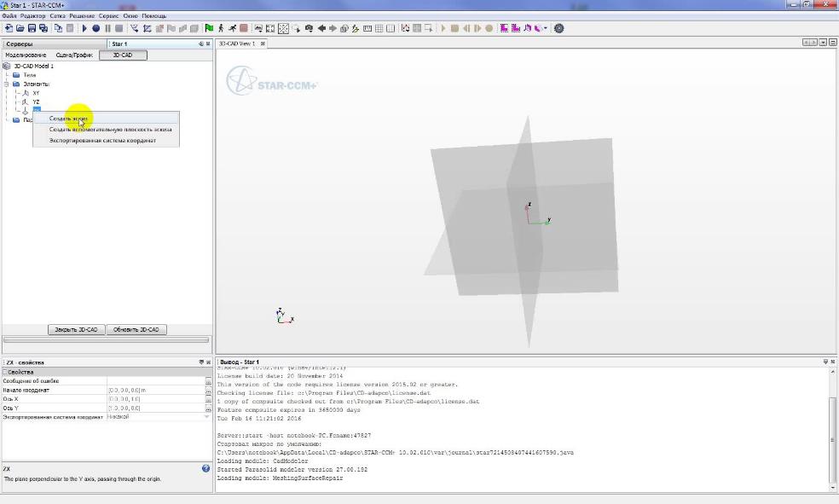
Task: Click the open folder Load simulation icon
Action: 20,28
